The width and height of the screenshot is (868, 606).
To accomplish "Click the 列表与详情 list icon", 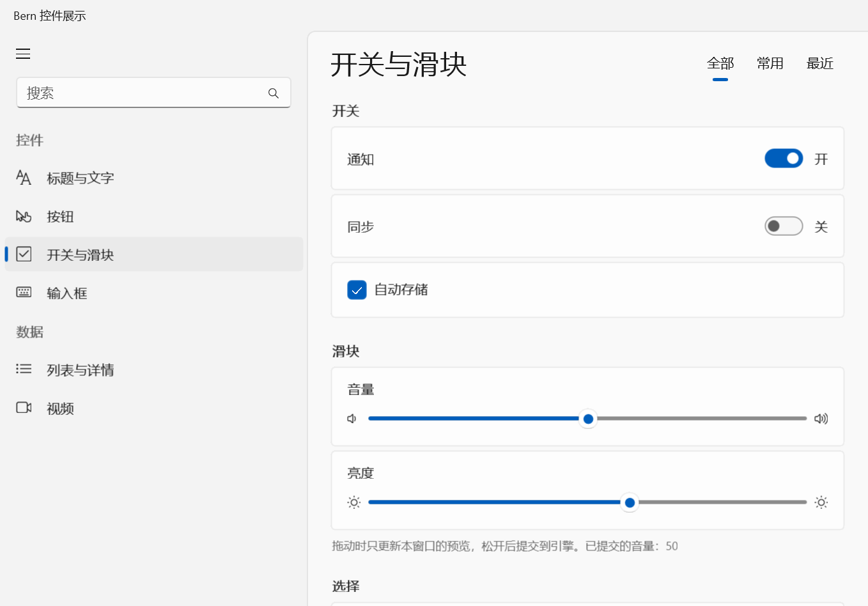I will [24, 369].
